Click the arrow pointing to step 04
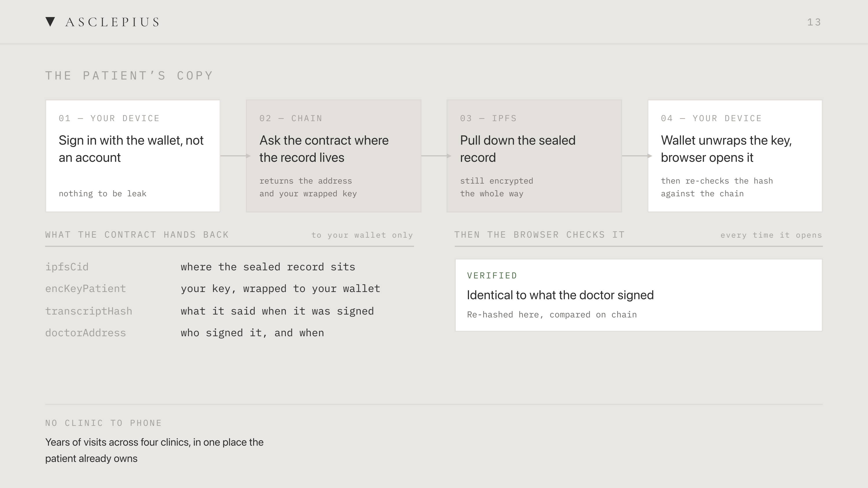This screenshot has width=868, height=488. point(637,156)
